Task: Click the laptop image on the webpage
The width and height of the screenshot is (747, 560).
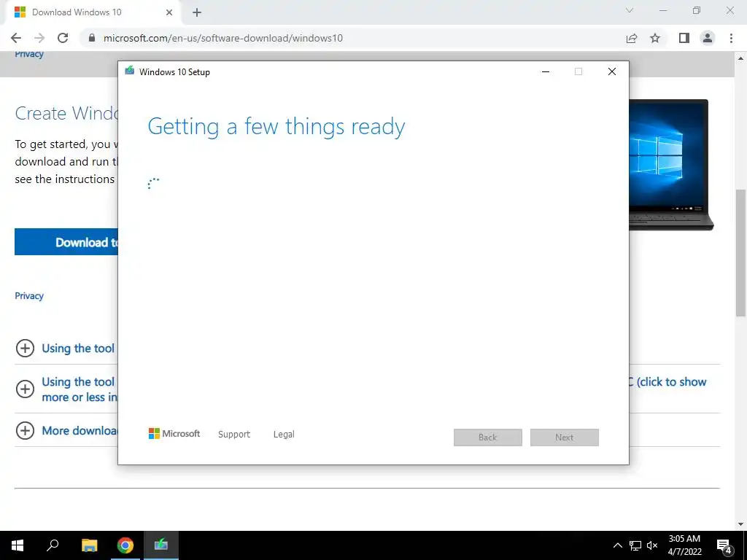Action: tap(671, 165)
